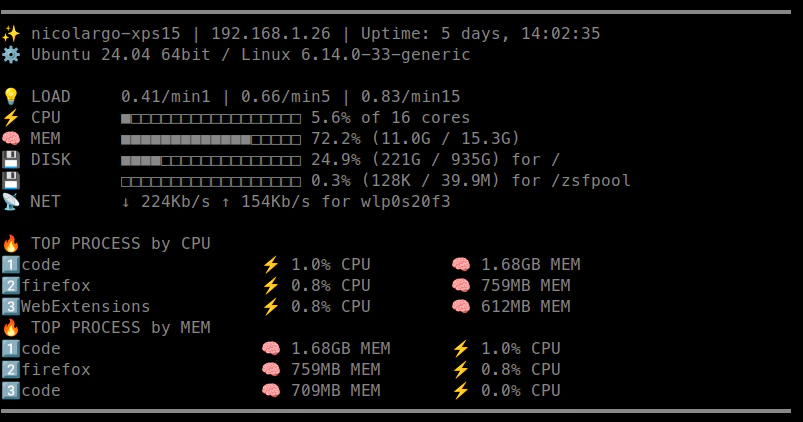The width and height of the screenshot is (803, 422).
Task: Click the light bulb icon beside LOAD
Action: pyautogui.click(x=11, y=96)
